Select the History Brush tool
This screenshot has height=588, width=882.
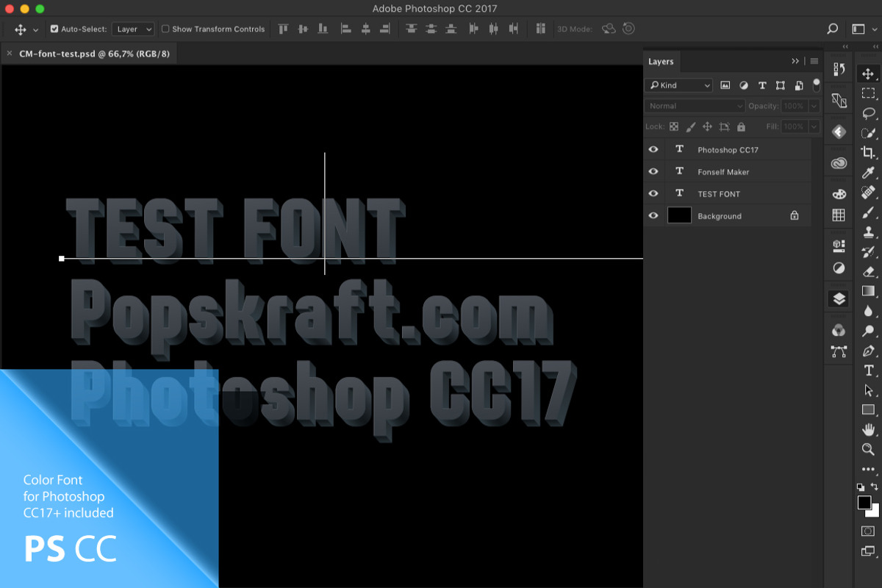tap(868, 252)
